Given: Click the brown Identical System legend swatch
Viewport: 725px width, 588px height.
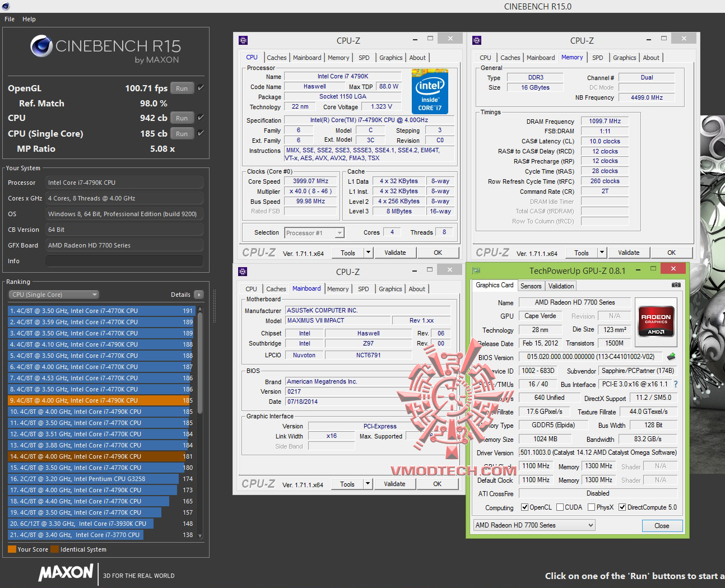Looking at the screenshot, I should click(x=54, y=549).
